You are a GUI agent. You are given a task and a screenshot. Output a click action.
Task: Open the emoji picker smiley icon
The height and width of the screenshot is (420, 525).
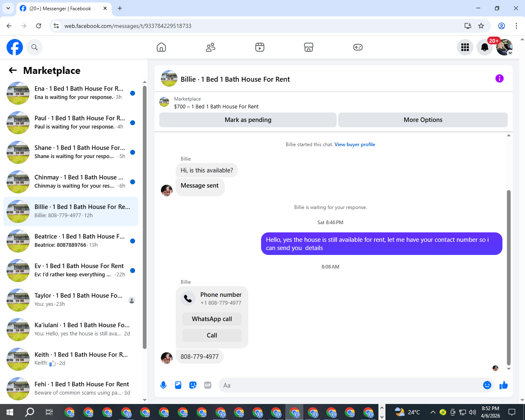click(487, 385)
